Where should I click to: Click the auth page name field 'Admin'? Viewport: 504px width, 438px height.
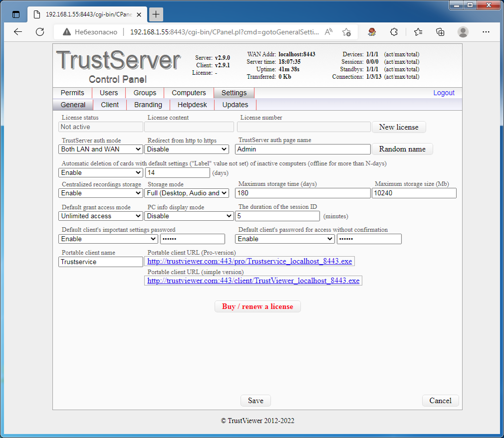[303, 149]
